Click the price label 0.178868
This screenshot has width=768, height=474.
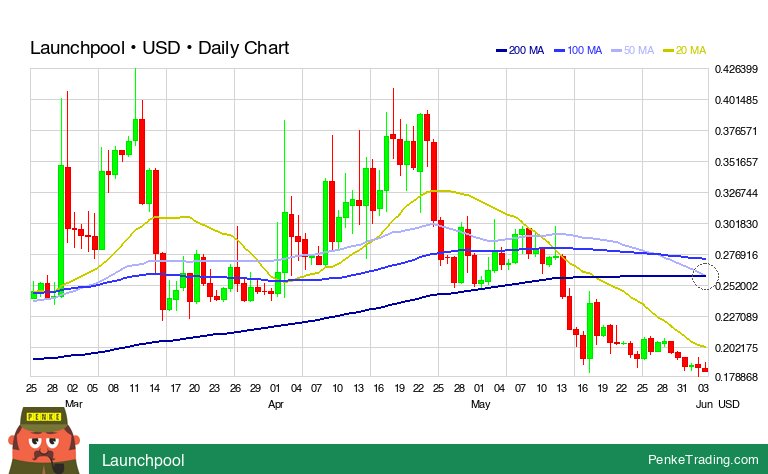(x=736, y=377)
